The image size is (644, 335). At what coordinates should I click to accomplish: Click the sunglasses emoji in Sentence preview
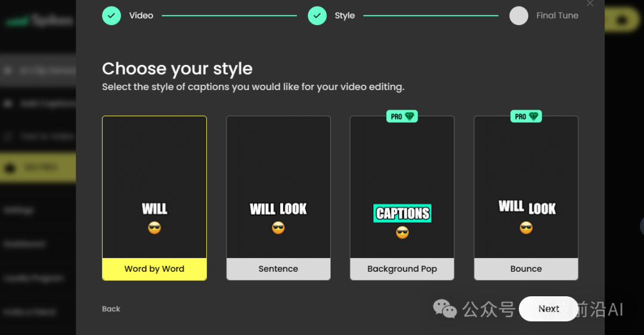tap(278, 228)
